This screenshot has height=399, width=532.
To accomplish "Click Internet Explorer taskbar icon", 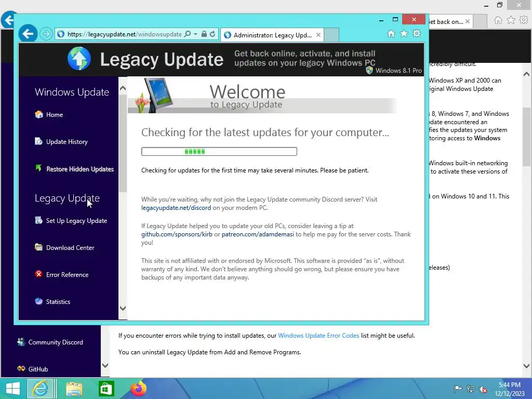I will point(40,389).
